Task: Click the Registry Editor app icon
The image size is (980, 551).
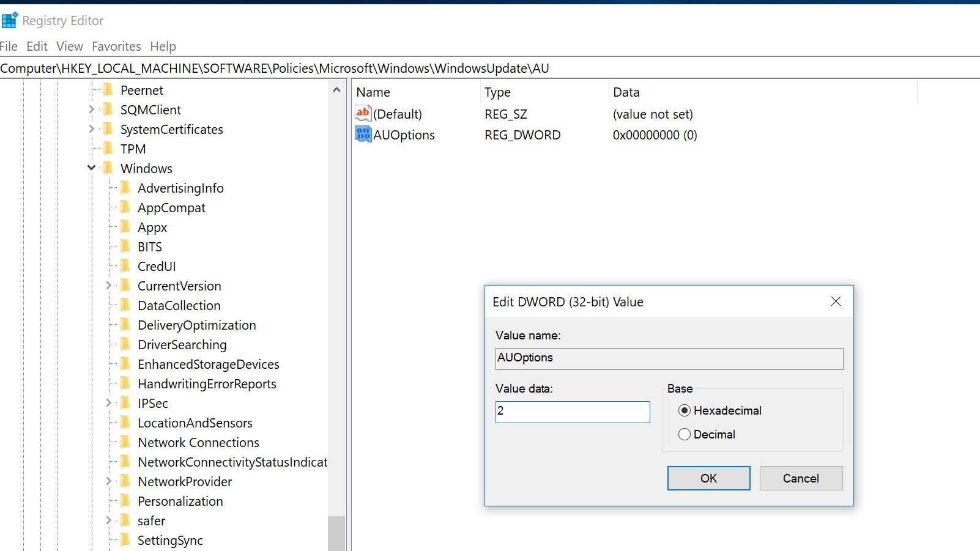Action: pos(10,20)
